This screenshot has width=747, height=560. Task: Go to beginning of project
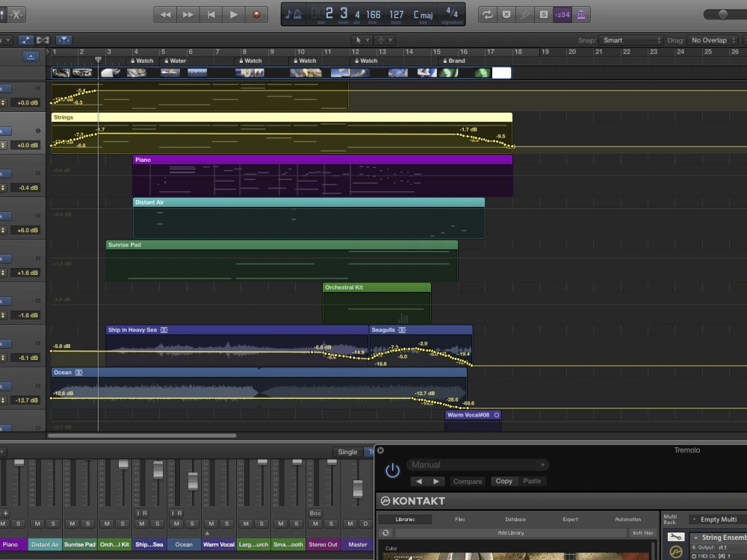[x=211, y=15]
